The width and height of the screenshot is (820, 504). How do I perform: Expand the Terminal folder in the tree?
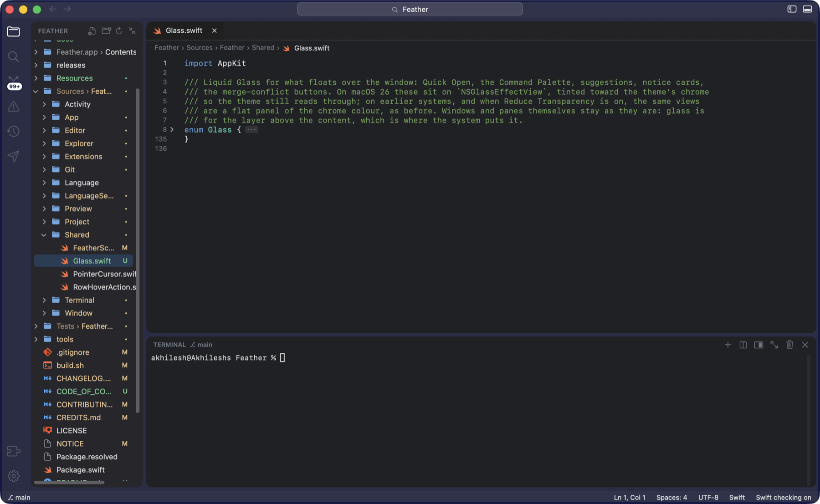[x=44, y=300]
